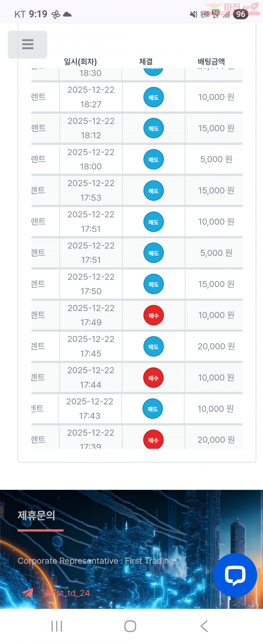This screenshot has height=644, width=263.
Task: Toggle the 매수 badge on the 17:44 row
Action: pyautogui.click(x=153, y=377)
